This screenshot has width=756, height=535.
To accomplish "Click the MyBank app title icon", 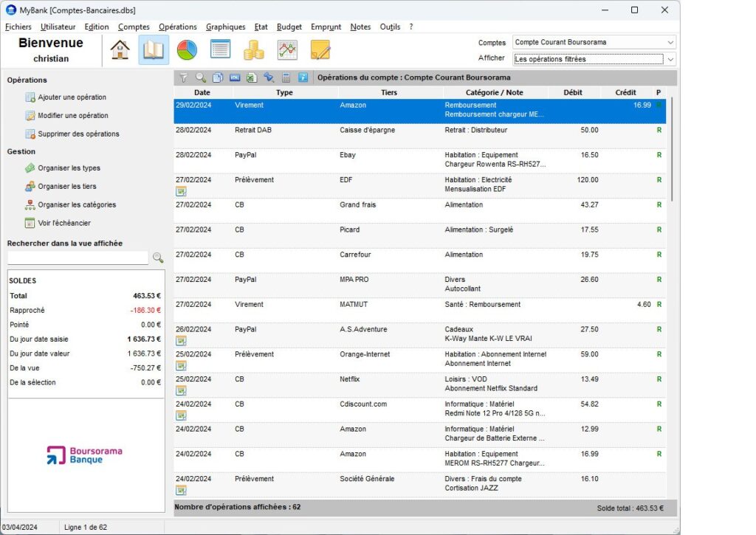I will 10,10.
